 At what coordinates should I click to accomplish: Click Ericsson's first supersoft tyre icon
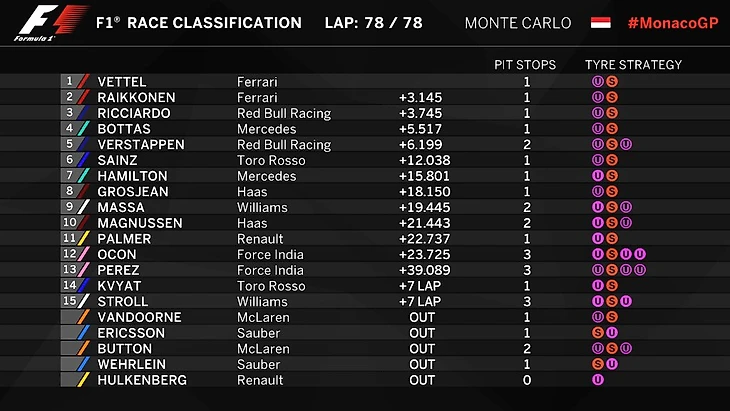coord(598,333)
